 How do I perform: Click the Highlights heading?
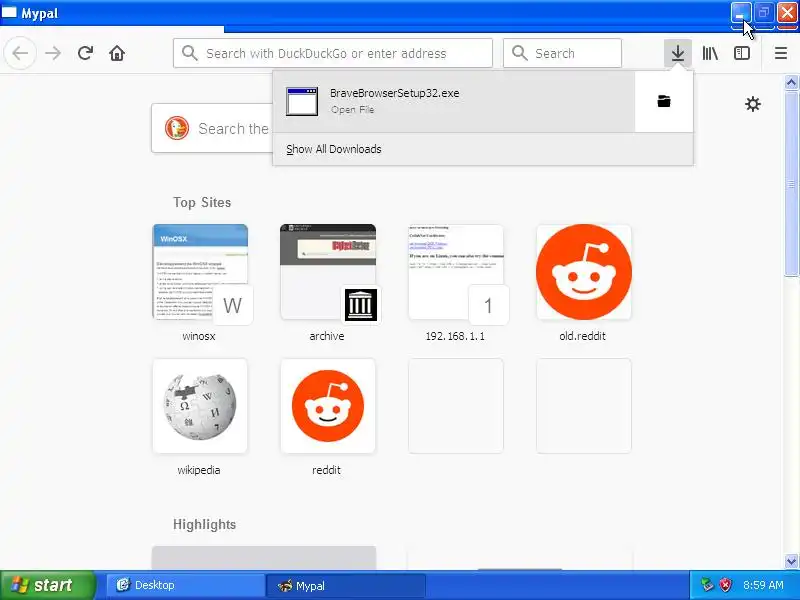tap(204, 524)
